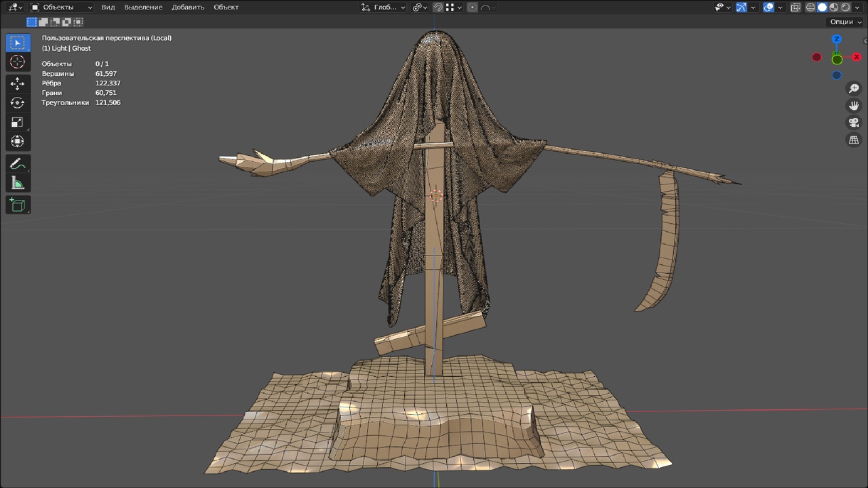Image resolution: width=868 pixels, height=488 pixels.
Task: Activate the Annotate pencil tool
Action: [18, 164]
